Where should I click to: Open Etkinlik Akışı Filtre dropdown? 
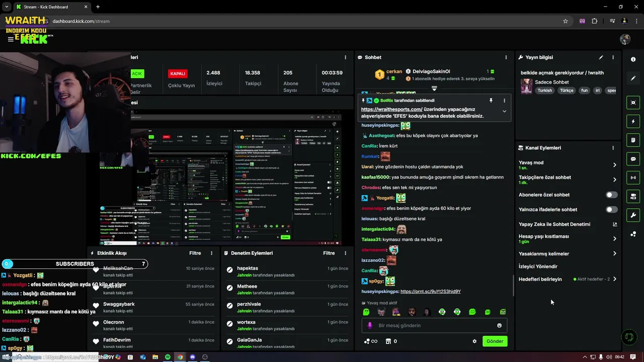coord(195,253)
